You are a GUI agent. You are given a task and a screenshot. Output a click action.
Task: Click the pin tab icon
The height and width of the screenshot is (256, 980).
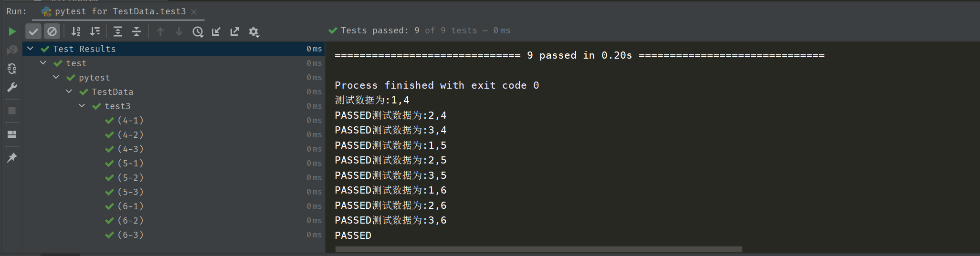[12, 157]
